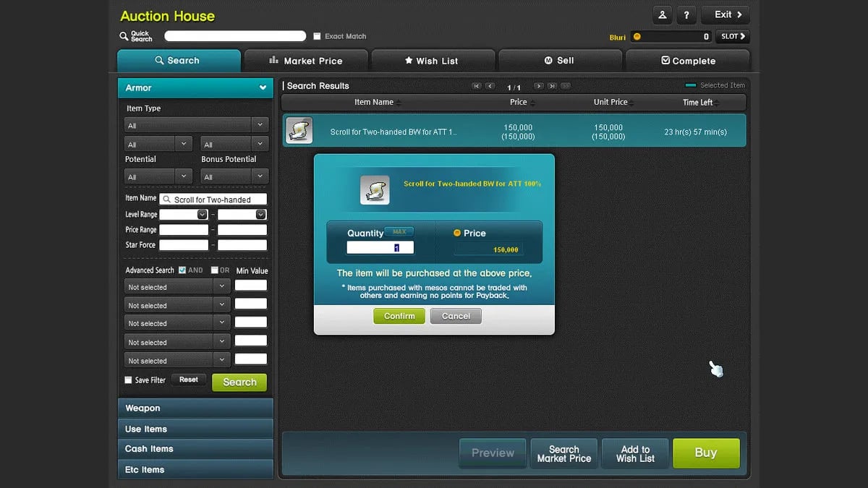Screen dimensions: 868x488
Task: Click the Add to Wish List button
Action: (x=635, y=453)
